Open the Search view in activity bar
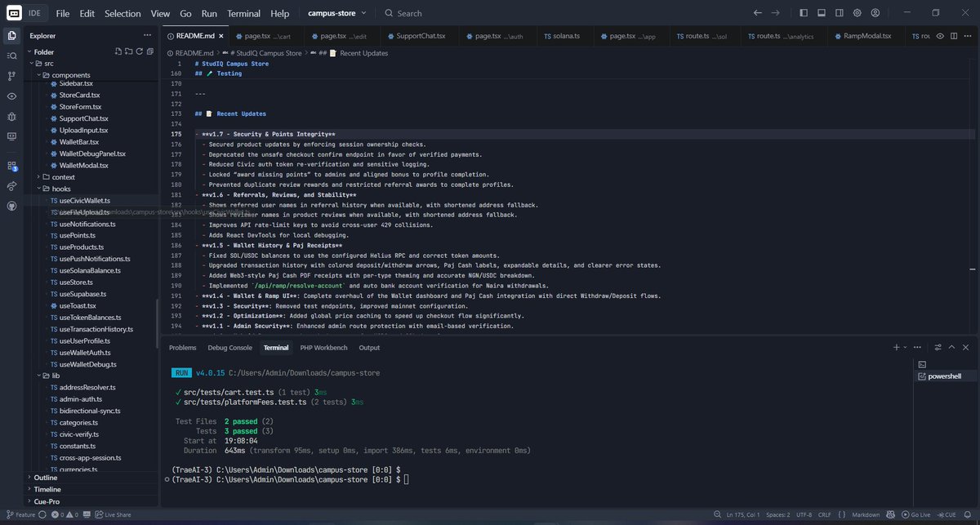980x525 pixels. [11, 56]
